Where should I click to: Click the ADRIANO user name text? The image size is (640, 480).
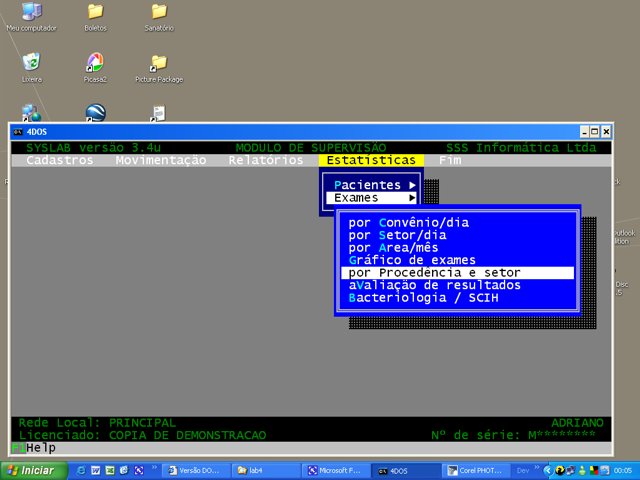point(577,422)
